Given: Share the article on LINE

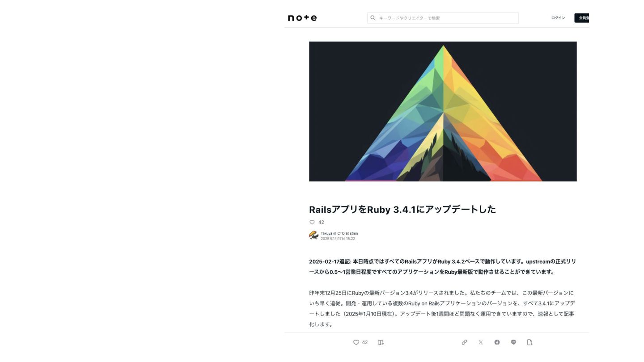Looking at the screenshot, I should pos(513,342).
